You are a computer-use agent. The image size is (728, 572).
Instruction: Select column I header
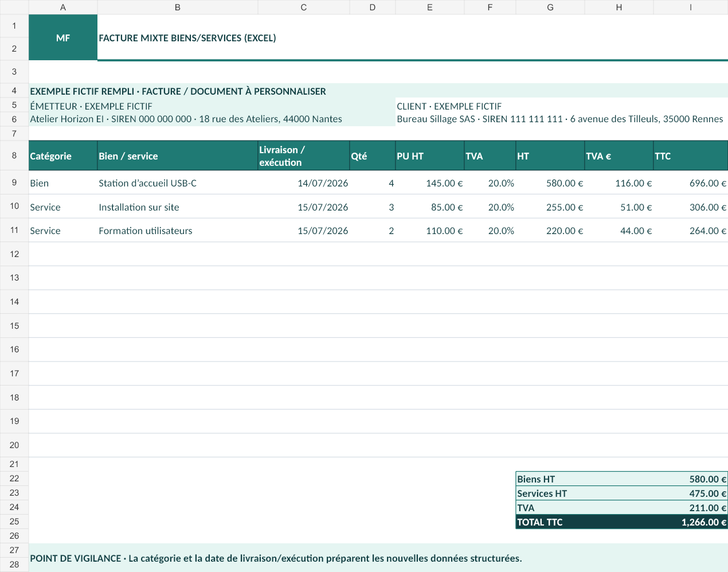[x=691, y=7]
